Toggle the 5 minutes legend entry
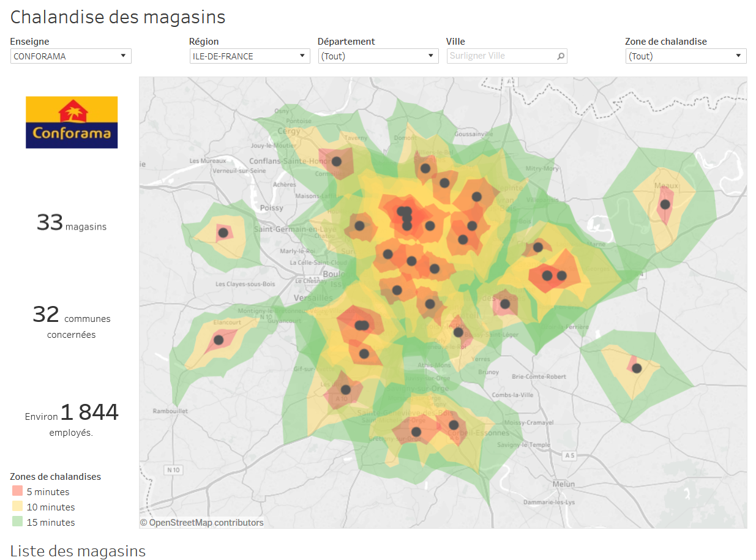The height and width of the screenshot is (560, 756). [x=49, y=491]
